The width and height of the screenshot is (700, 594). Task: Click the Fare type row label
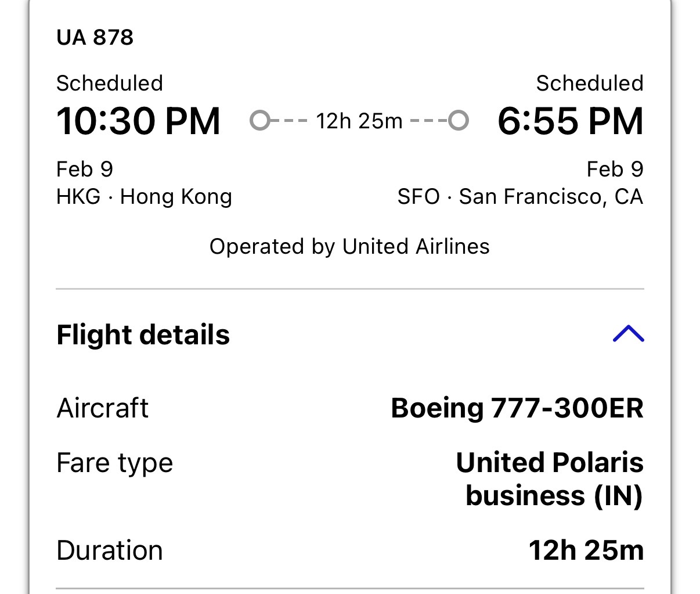pyautogui.click(x=114, y=463)
